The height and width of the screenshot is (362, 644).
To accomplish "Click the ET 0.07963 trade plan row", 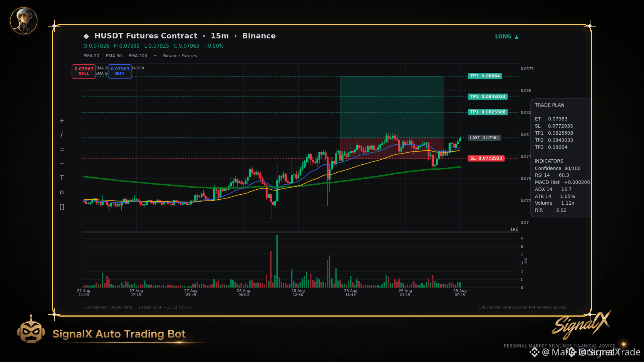I will (x=551, y=119).
